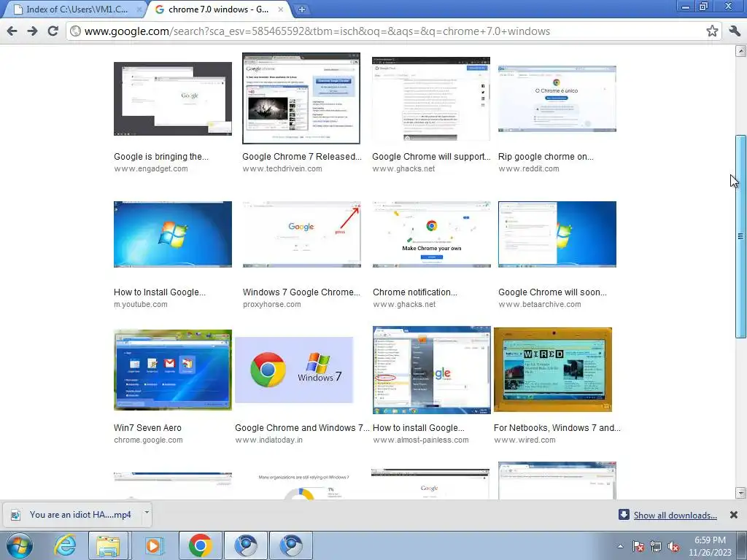This screenshot has width=747, height=560.
Task: Open the Chrome and Windows 7 logo image
Action: pyautogui.click(x=294, y=370)
